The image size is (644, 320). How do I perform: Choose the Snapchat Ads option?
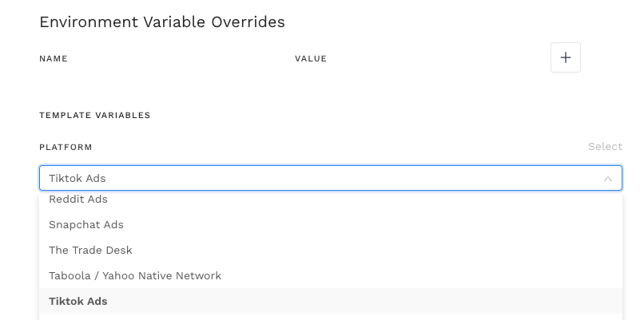click(x=86, y=225)
